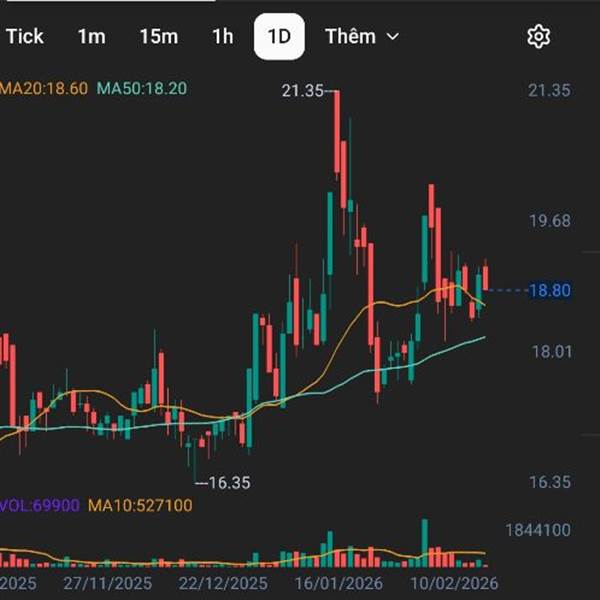Tap the 22/12/2025 date label

[x=223, y=584]
